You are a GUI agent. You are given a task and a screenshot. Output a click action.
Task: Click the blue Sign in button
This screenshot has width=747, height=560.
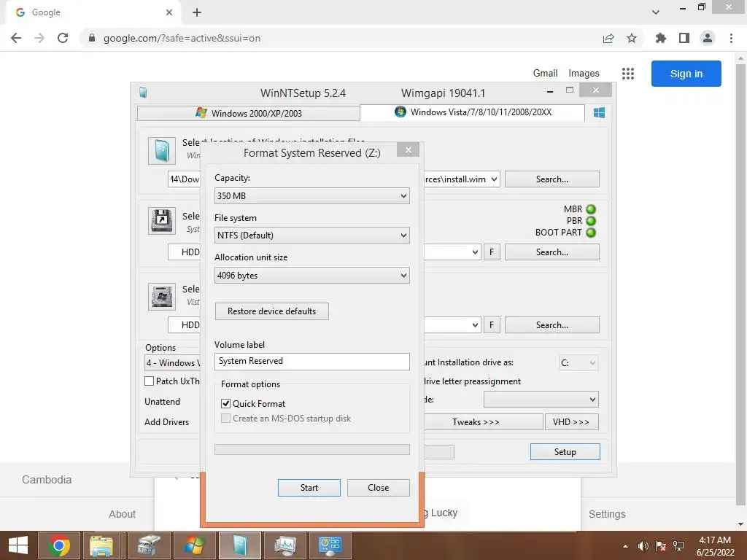(686, 74)
